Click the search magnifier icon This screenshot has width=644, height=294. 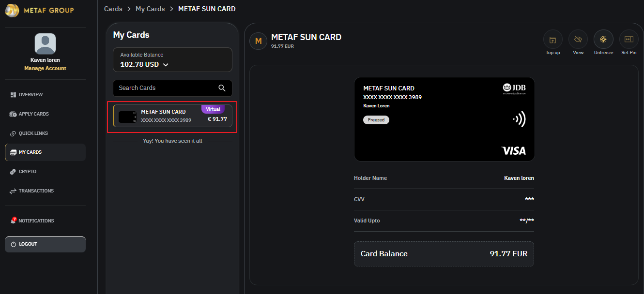click(222, 88)
